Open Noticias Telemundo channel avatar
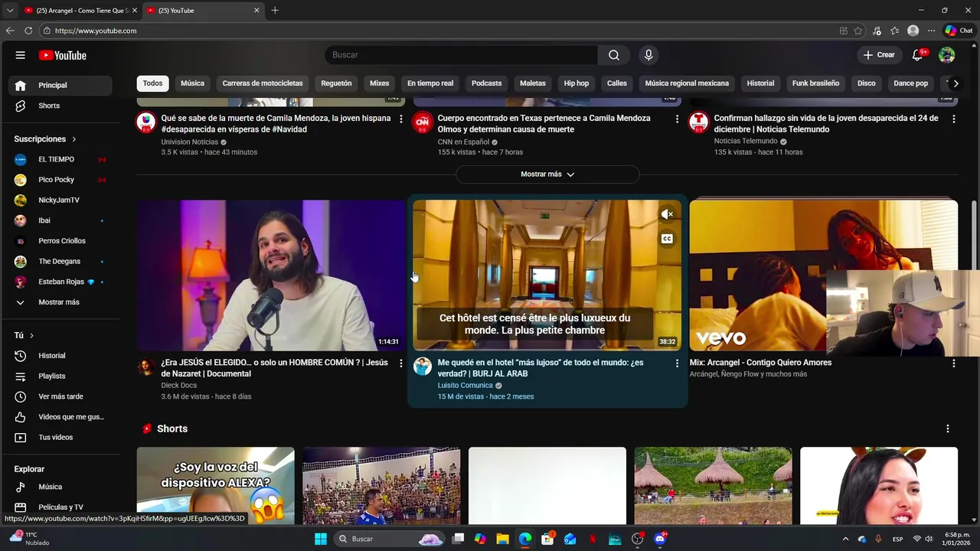 coord(698,122)
